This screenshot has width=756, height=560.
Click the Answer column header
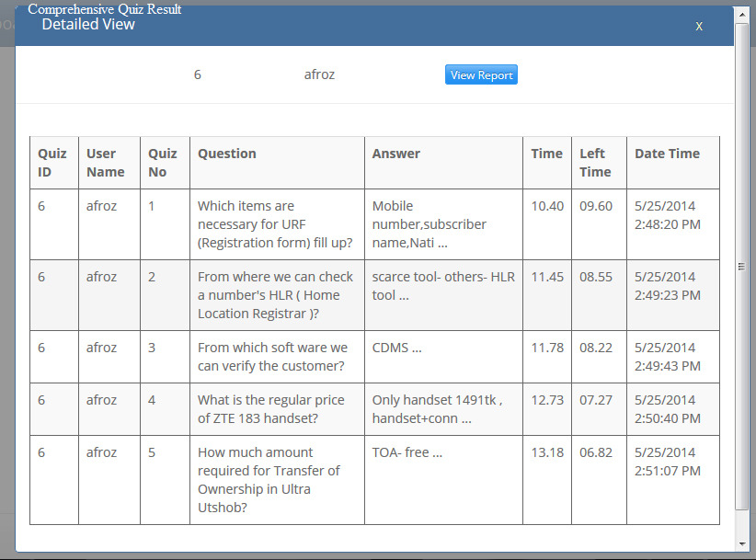coord(395,154)
